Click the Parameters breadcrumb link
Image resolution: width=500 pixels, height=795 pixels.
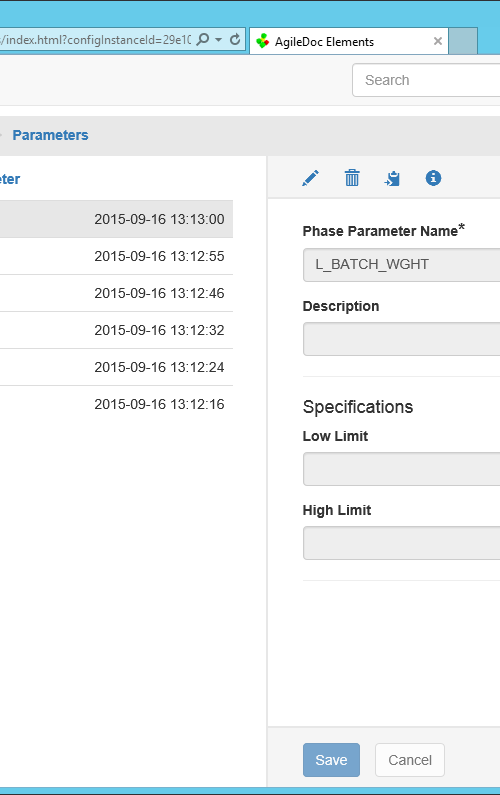pos(50,135)
